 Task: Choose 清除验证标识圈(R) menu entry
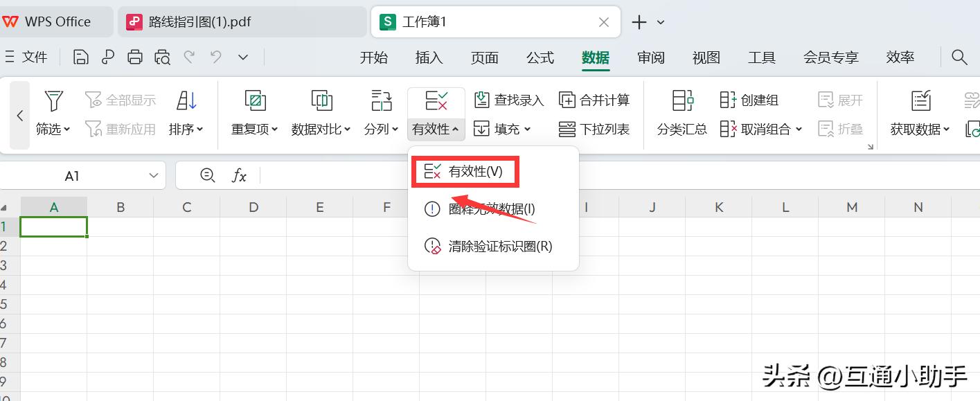(x=493, y=246)
